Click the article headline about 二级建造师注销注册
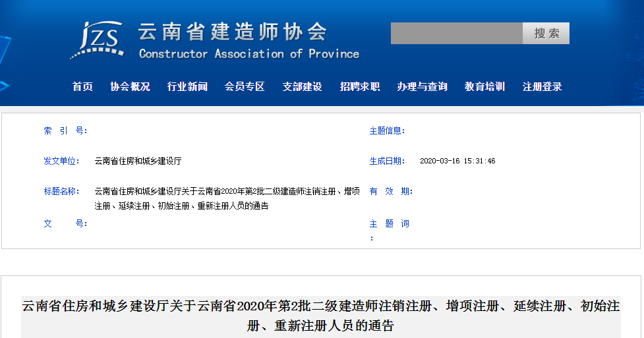 point(321,316)
